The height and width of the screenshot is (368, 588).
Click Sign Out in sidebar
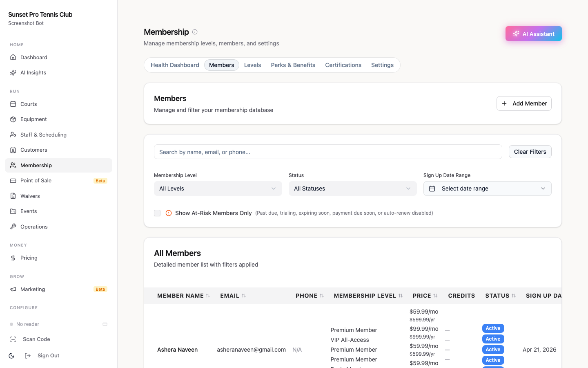[x=48, y=356]
